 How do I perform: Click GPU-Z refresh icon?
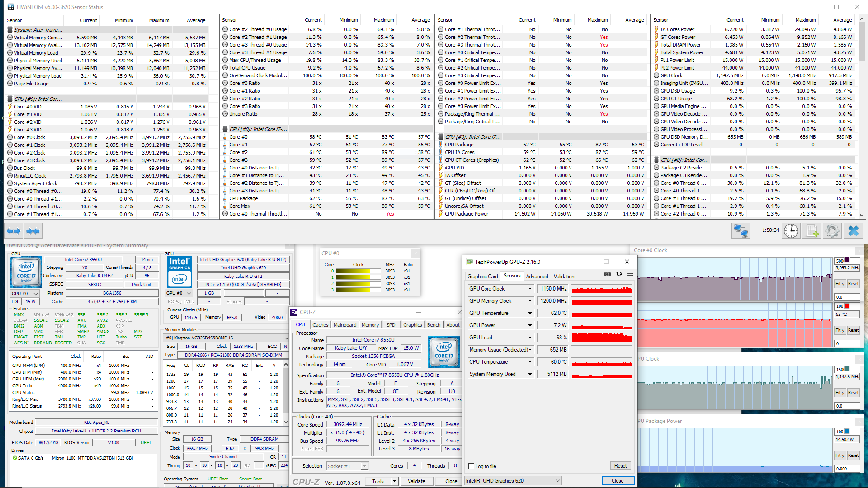click(x=619, y=274)
